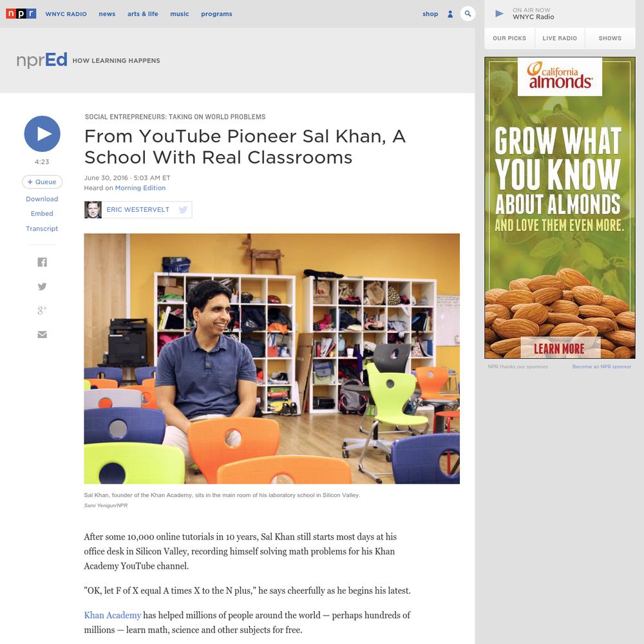Play the article audio story

[x=42, y=134]
